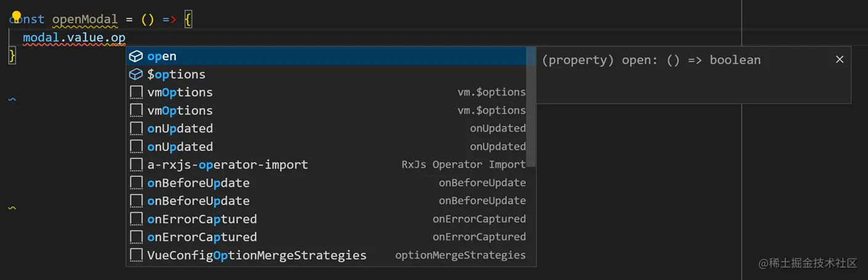Click the snippet icon beside the second onErrorCaptured

(x=136, y=237)
